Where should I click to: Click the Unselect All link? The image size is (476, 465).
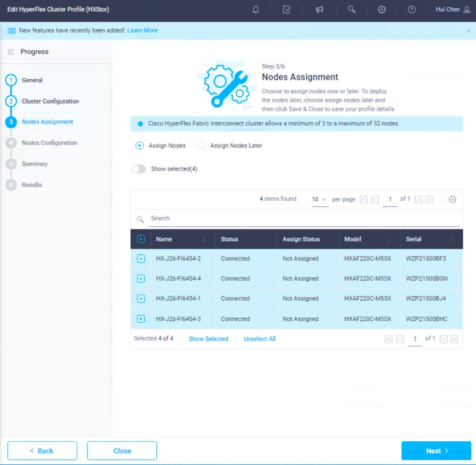pos(259,339)
